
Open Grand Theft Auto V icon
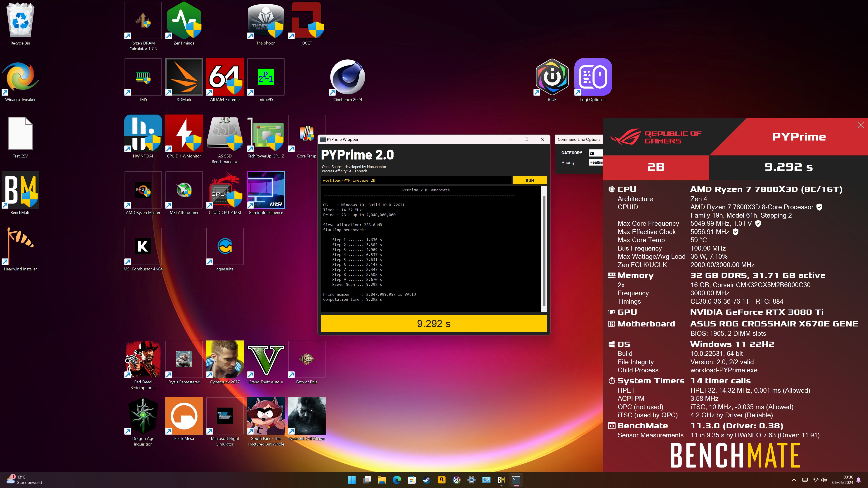pyautogui.click(x=266, y=363)
